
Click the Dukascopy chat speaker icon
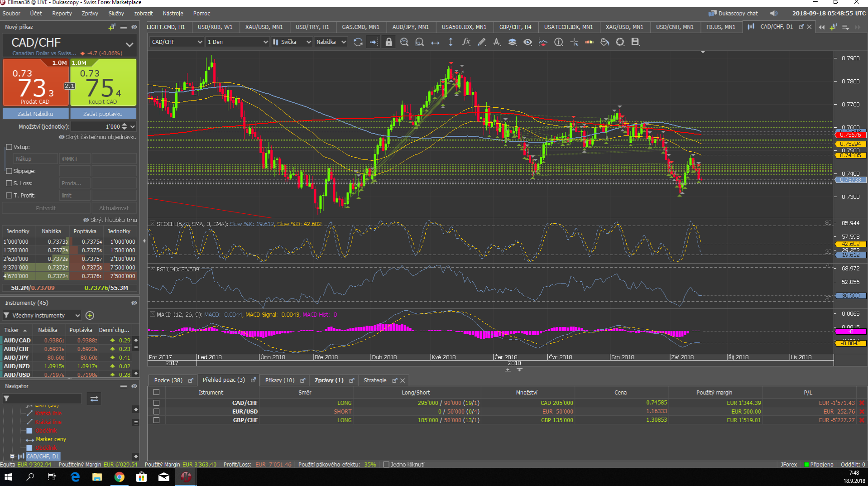pyautogui.click(x=774, y=14)
